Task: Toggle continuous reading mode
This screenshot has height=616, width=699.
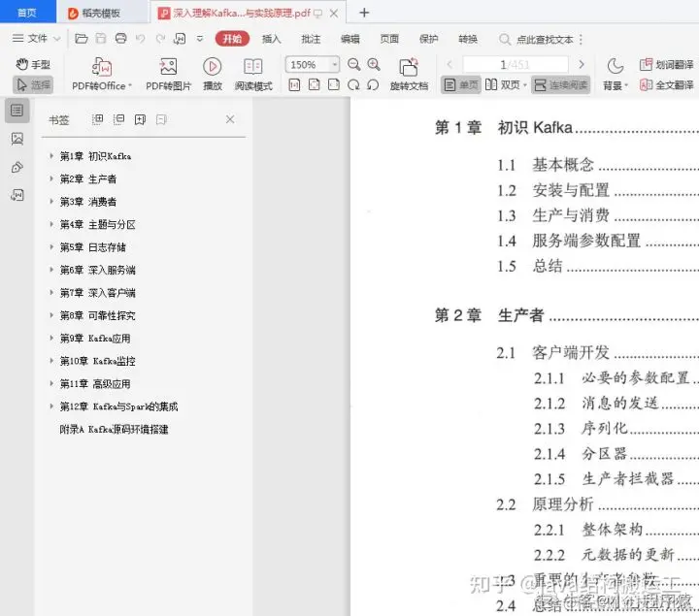Action: [x=560, y=84]
